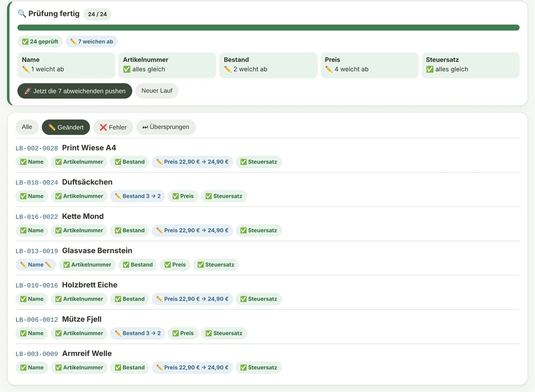Start a new run with Neuer Lauf
535x392 pixels.
(157, 91)
